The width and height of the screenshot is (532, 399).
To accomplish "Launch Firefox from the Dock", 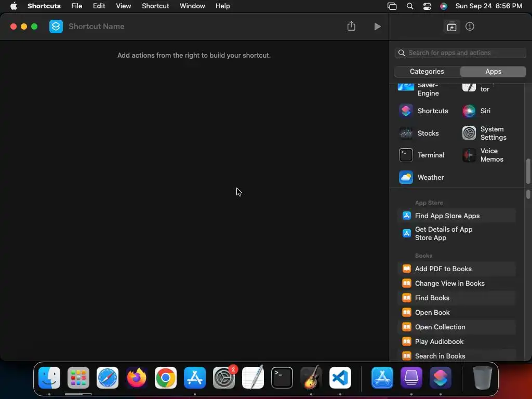I will pyautogui.click(x=137, y=378).
